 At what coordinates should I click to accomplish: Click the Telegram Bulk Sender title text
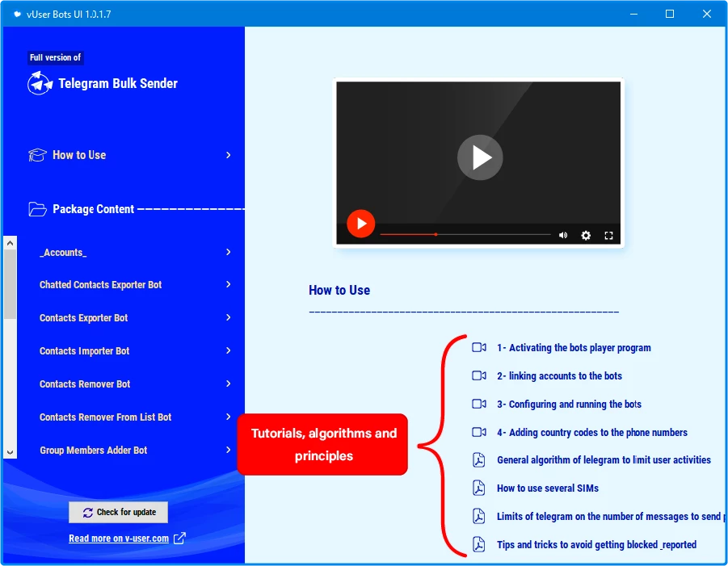tap(118, 83)
